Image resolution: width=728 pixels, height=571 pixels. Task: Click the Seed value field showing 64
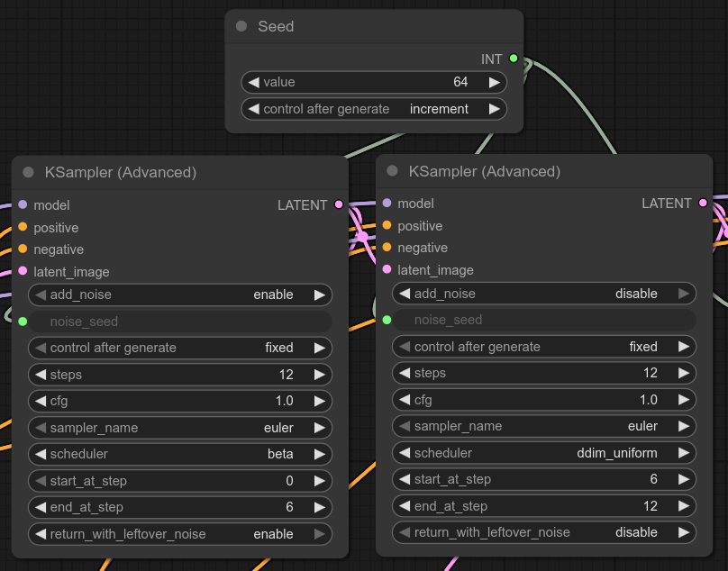[374, 82]
